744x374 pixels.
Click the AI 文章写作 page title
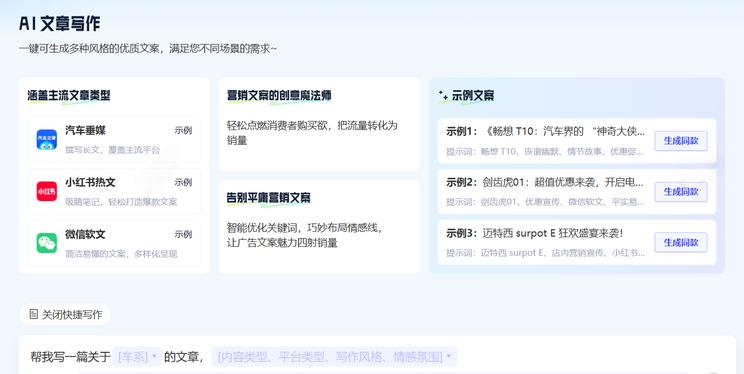(x=60, y=23)
